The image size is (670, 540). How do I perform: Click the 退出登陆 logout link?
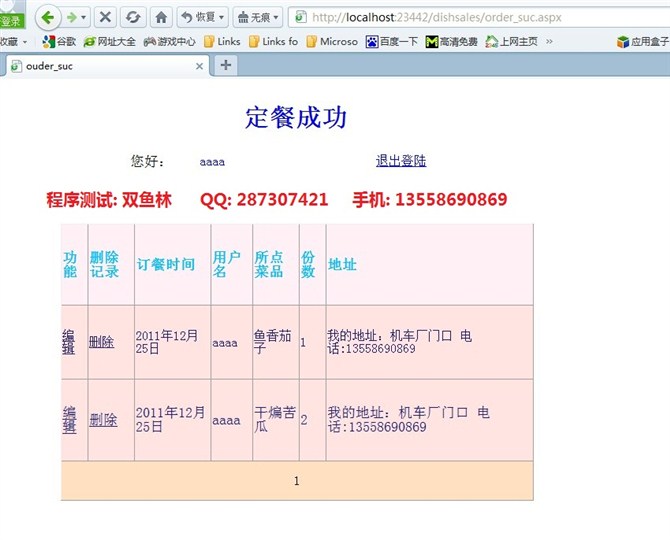click(401, 161)
